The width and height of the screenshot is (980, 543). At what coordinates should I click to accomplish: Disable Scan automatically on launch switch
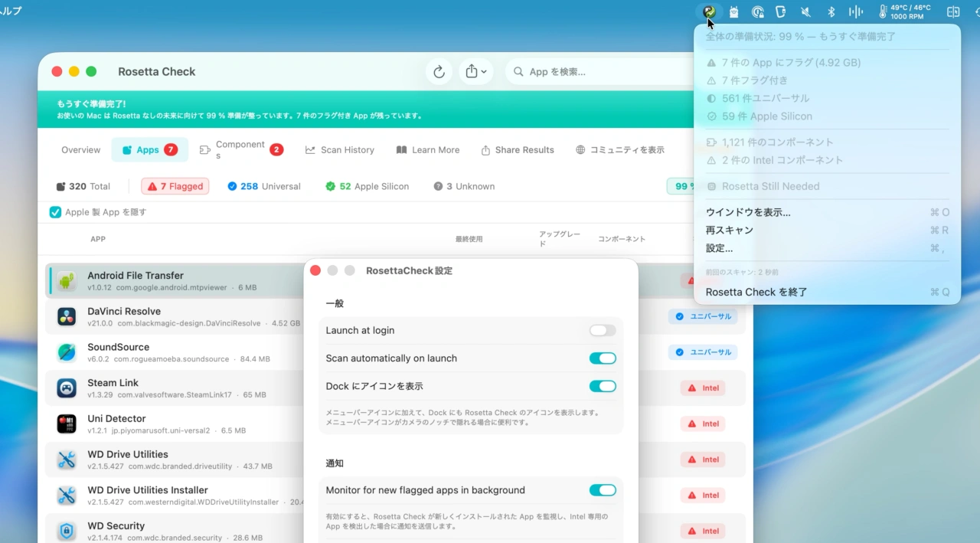[x=603, y=358]
